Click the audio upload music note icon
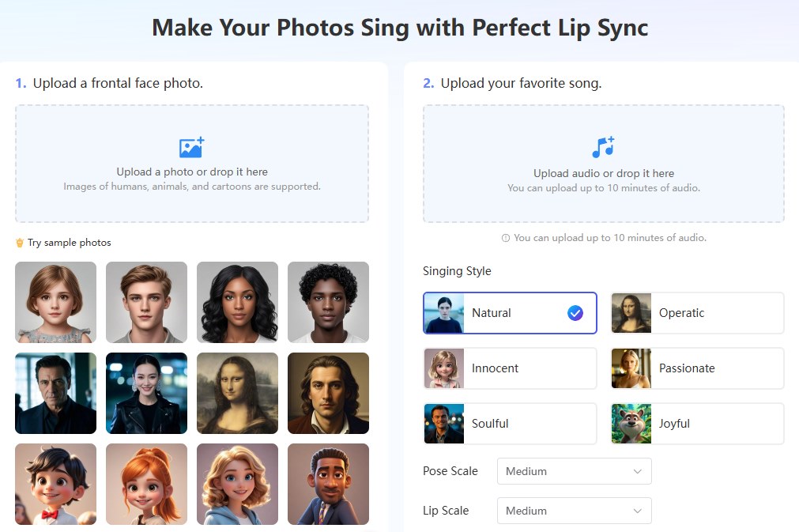Image resolution: width=799 pixels, height=532 pixels. point(603,147)
